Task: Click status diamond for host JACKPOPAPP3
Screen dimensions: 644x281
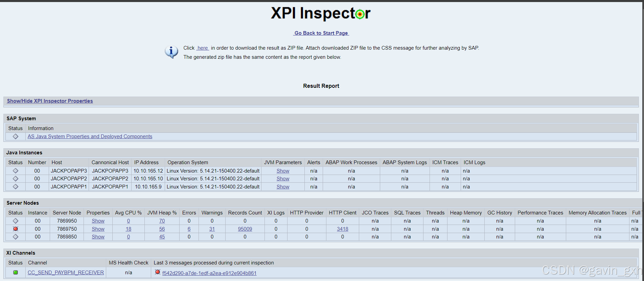Action: point(16,171)
